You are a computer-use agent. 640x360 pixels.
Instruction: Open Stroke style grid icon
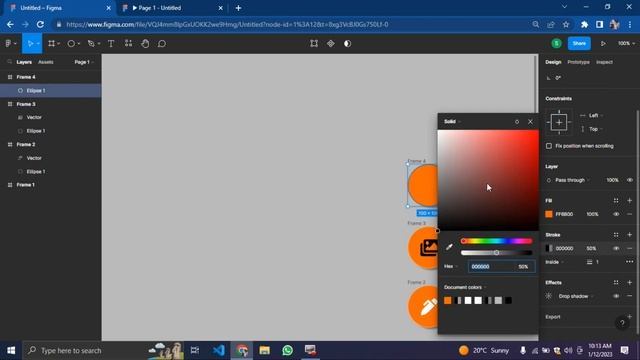[x=616, y=235]
